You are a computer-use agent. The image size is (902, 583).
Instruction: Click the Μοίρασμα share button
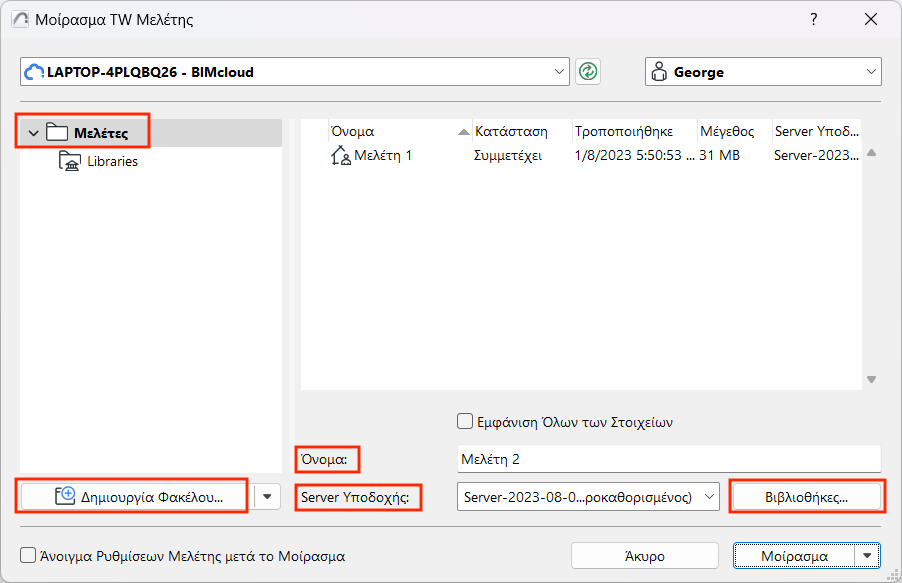coord(794,556)
